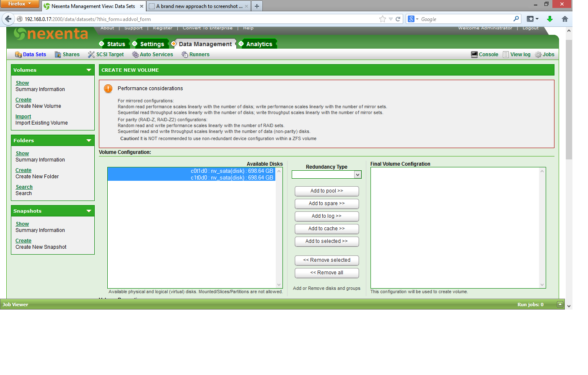Click the View log document icon
Viewport: 588px width, 375px height.
(506, 55)
